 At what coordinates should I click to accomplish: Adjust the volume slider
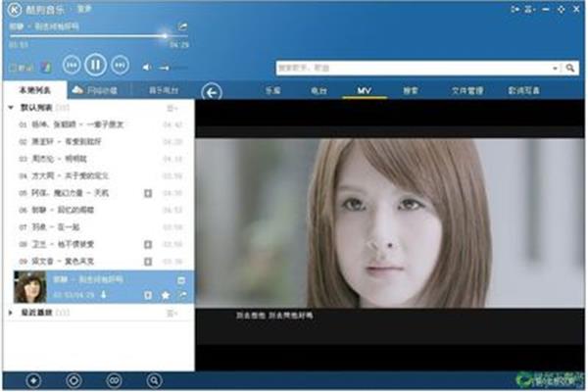[173, 68]
